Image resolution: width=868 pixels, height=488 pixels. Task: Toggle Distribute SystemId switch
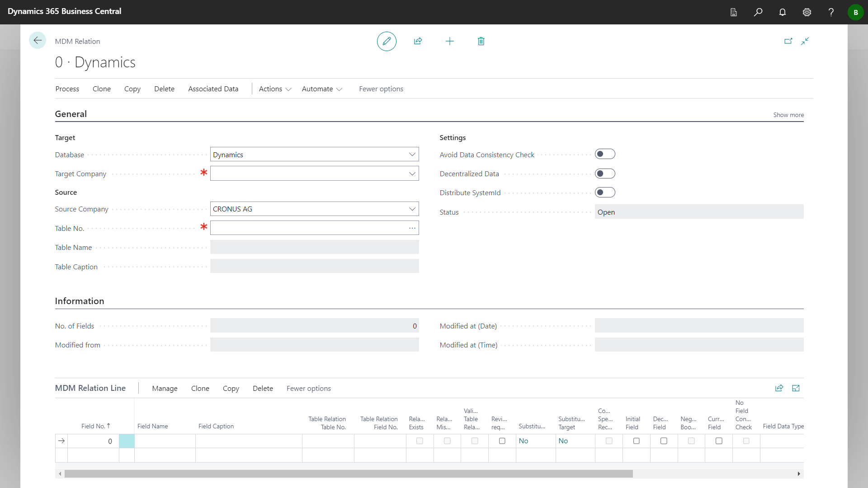click(605, 192)
